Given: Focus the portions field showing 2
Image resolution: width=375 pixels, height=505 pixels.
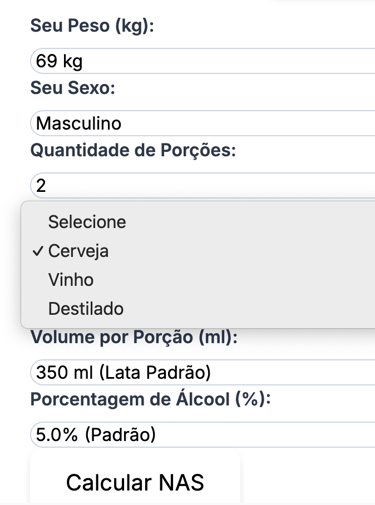Looking at the screenshot, I should (203, 186).
